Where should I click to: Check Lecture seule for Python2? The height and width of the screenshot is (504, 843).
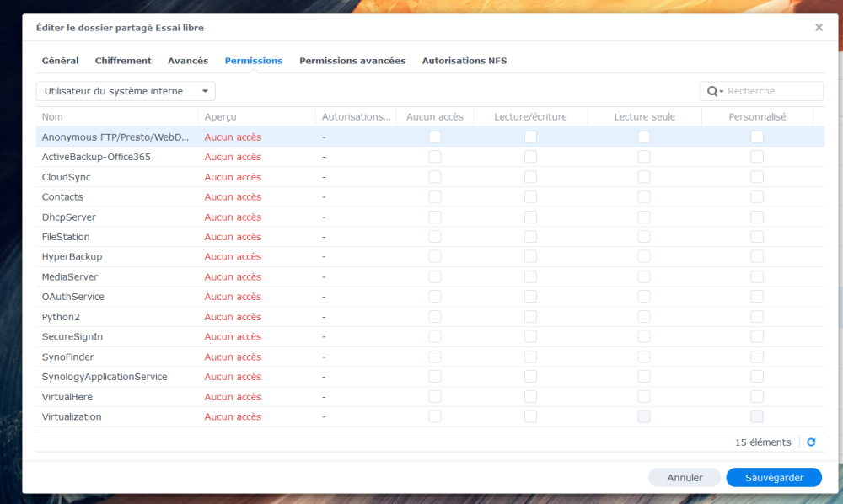pos(644,317)
